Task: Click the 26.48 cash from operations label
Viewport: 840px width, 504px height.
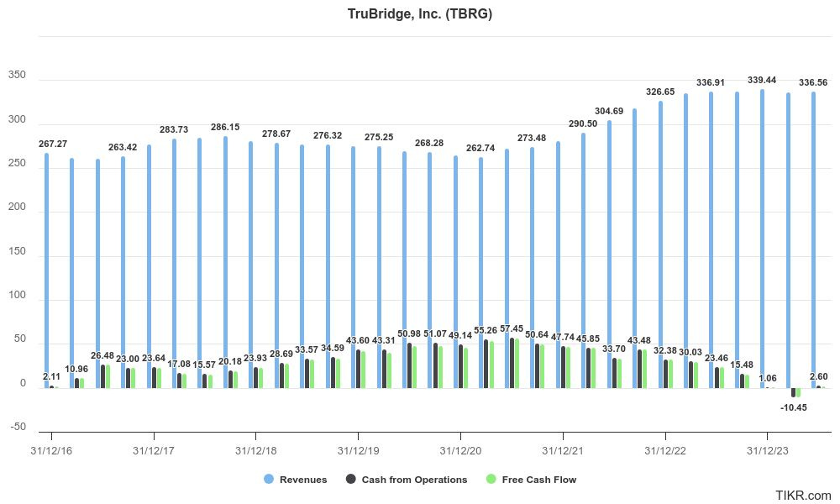Action: coord(102,355)
